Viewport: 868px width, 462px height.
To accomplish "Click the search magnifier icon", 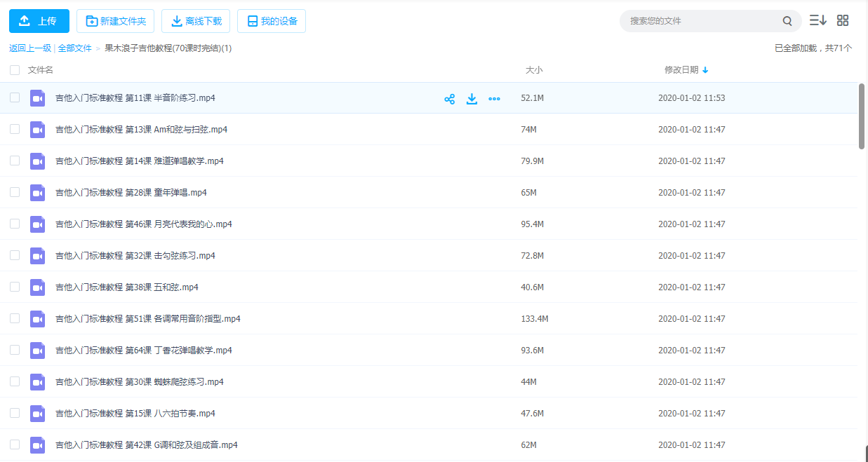I will (x=787, y=21).
